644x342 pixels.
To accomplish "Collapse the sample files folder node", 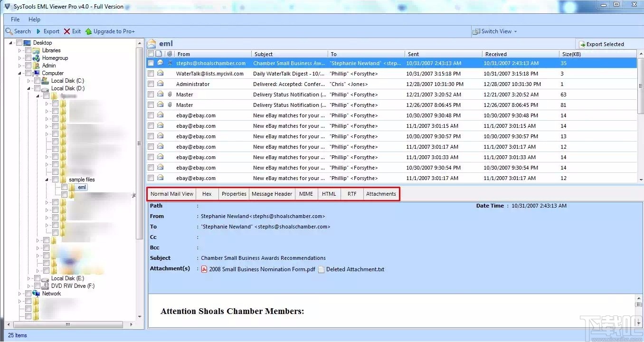I will pos(47,179).
